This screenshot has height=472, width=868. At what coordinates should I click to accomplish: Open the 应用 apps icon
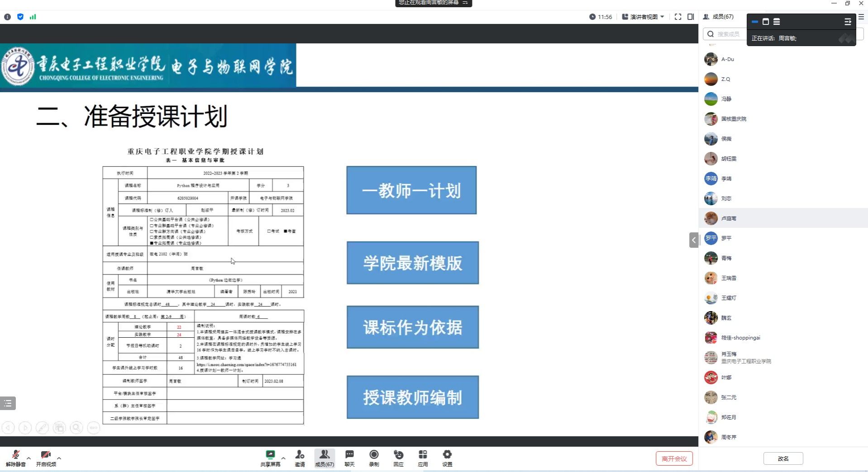tap(423, 458)
